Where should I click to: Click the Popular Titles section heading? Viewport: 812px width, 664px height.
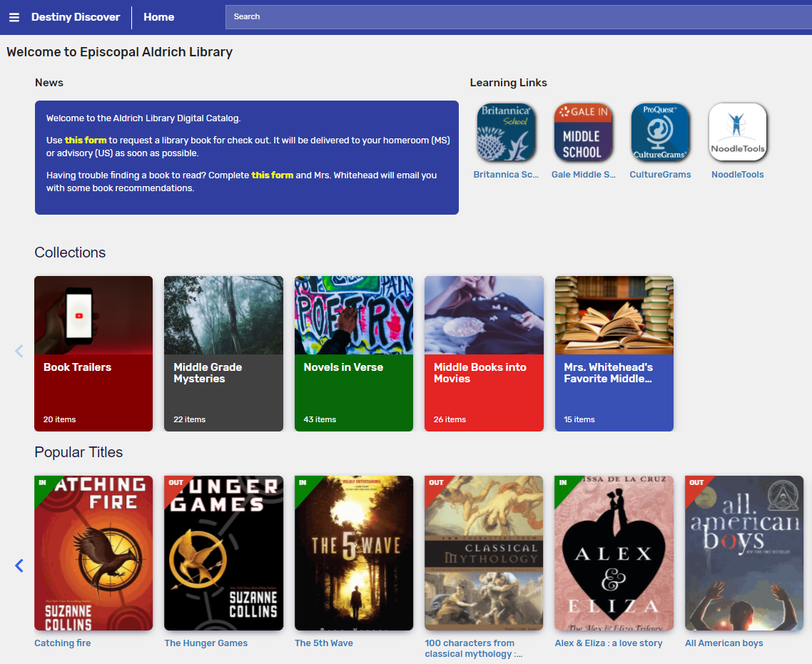[x=78, y=452]
